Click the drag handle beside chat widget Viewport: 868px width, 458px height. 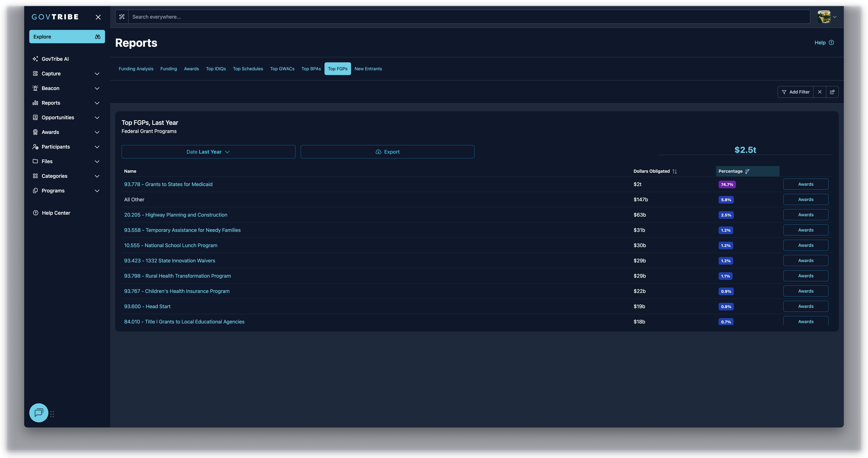click(52, 414)
